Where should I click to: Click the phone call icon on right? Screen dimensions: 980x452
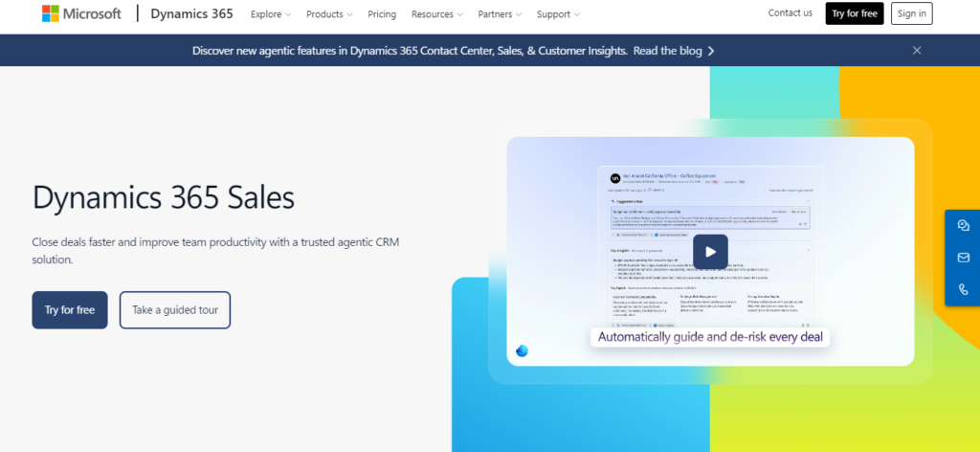[x=963, y=289]
